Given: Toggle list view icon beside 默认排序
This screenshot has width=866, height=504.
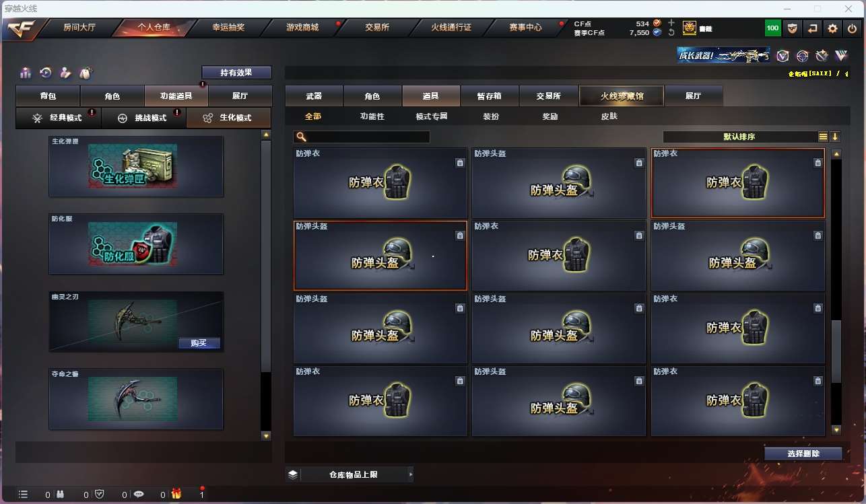Looking at the screenshot, I should 823,137.
